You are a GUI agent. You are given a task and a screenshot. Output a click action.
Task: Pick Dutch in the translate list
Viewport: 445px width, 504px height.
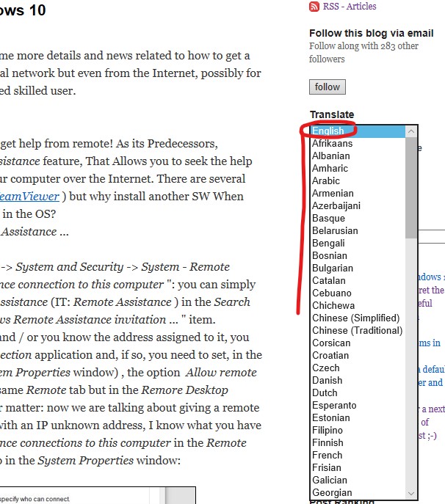click(325, 393)
